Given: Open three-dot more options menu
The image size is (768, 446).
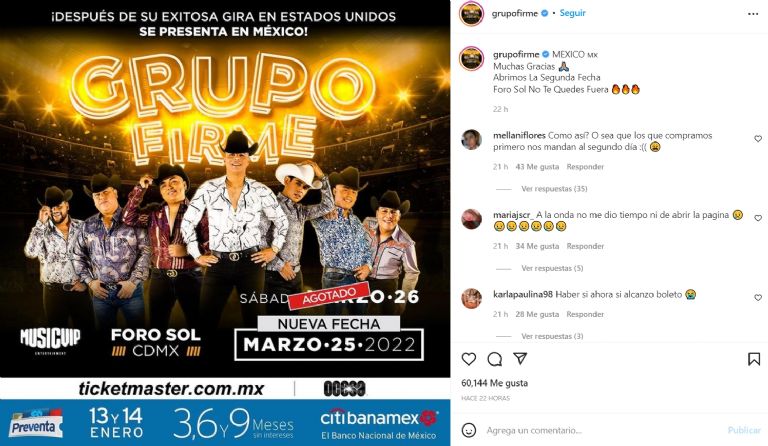Looking at the screenshot, I should [x=753, y=14].
